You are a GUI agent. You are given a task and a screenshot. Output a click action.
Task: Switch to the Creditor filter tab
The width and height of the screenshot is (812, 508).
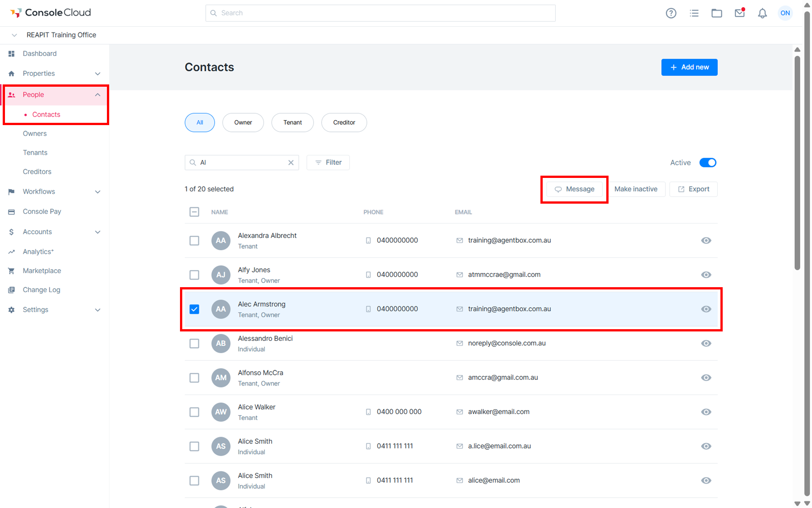pos(344,122)
